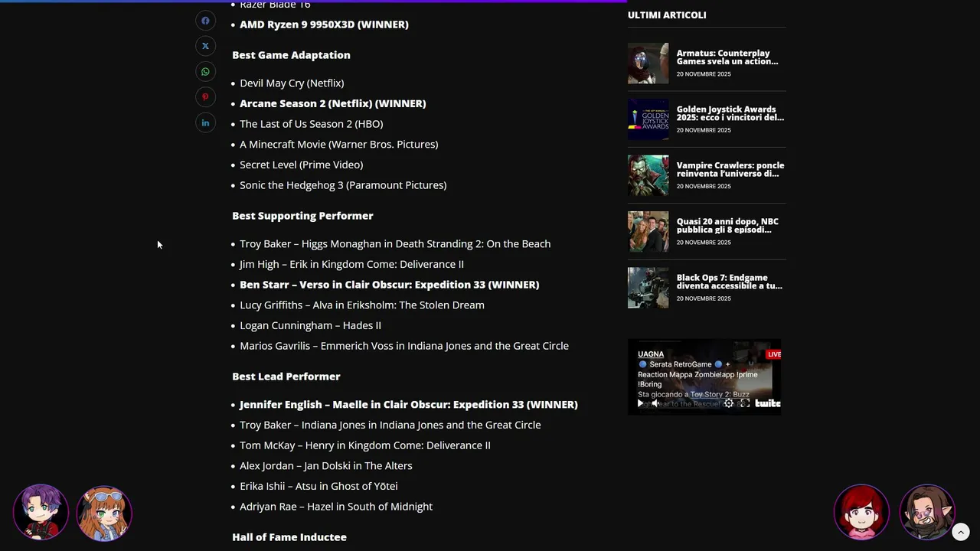Click Adriyan Rae Hazel entry
Screen dimensions: 980x551
tap(336, 507)
